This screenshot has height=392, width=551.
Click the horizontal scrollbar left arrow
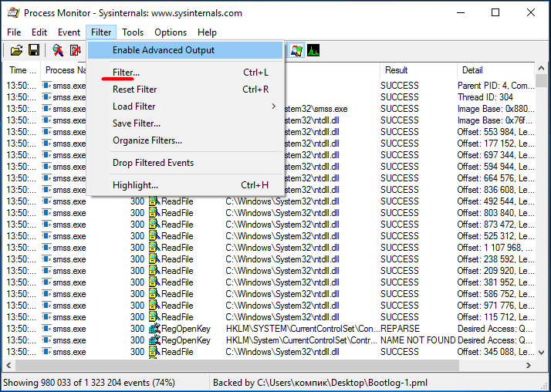[x=8, y=365]
